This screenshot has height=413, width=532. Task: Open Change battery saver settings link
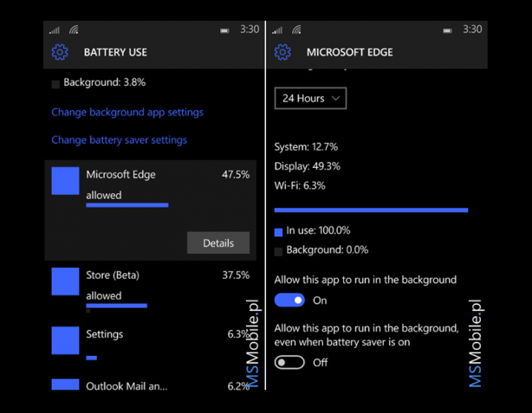(x=119, y=140)
